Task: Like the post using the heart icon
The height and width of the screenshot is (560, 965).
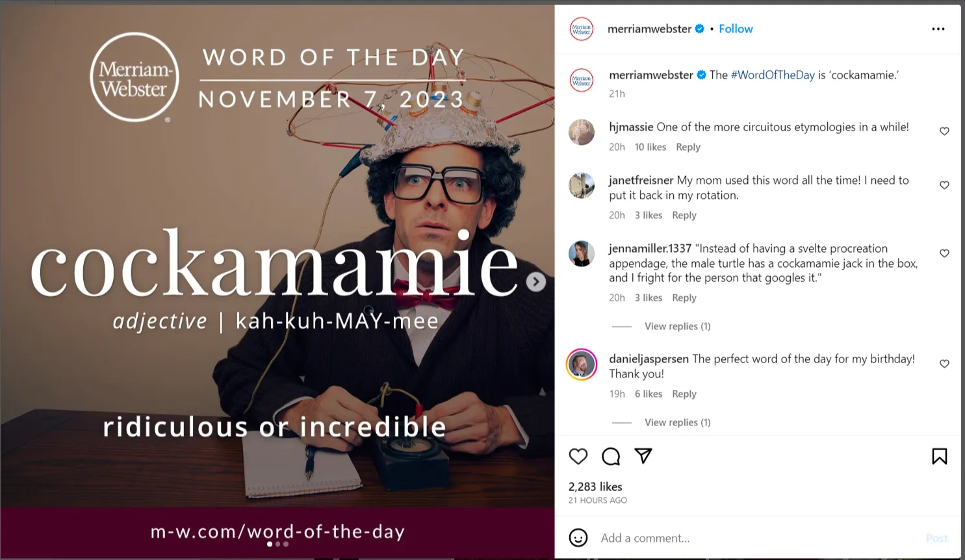Action: [x=578, y=457]
